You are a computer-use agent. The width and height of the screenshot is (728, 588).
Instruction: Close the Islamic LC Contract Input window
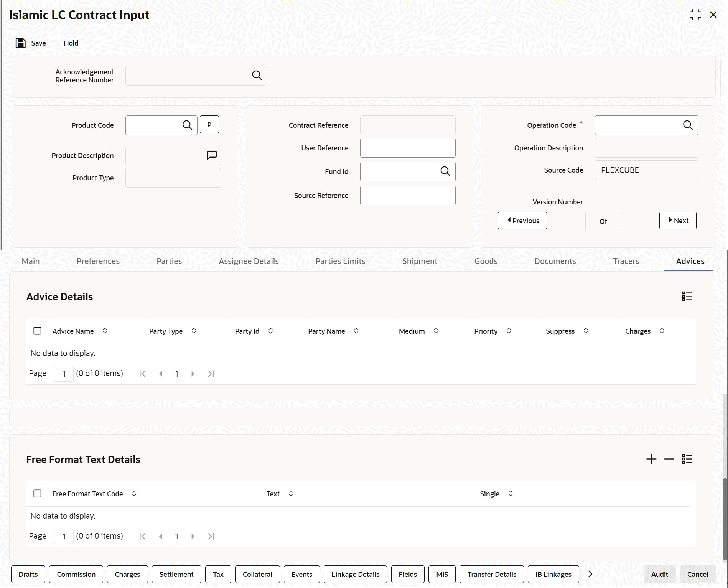pyautogui.click(x=713, y=15)
